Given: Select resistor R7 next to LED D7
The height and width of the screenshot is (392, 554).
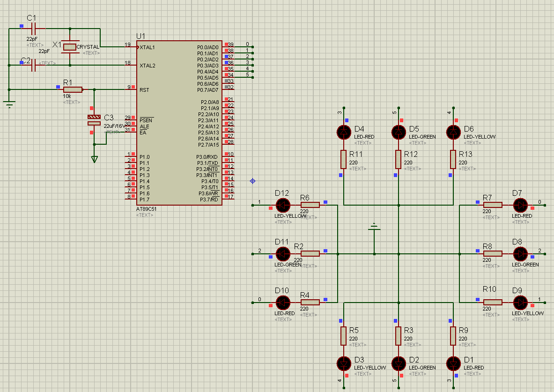Looking at the screenshot, I should 493,205.
